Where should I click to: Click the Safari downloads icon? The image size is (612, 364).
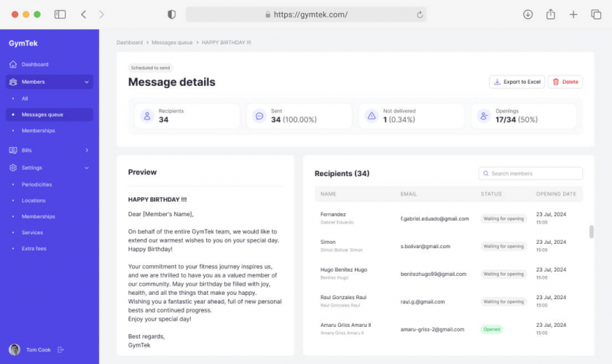(528, 15)
